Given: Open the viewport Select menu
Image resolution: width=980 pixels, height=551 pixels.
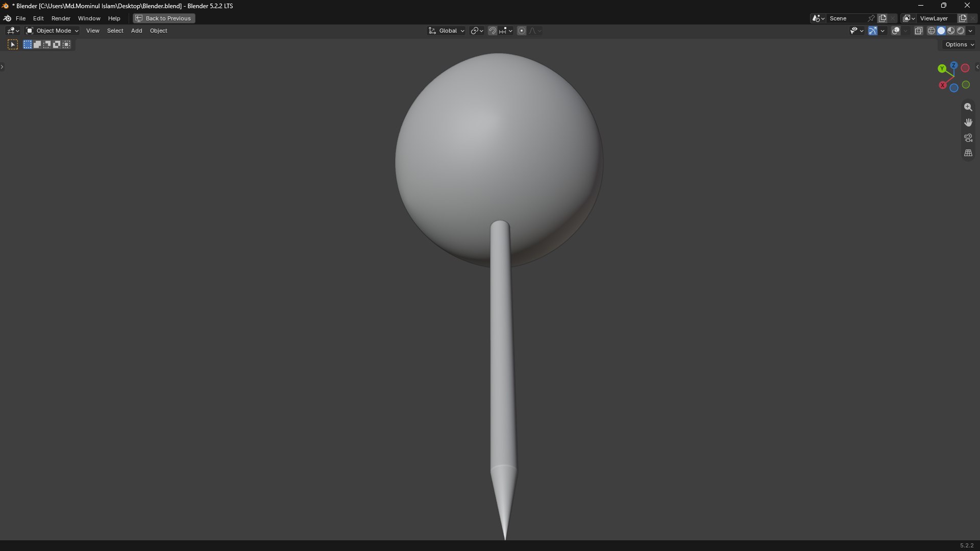Looking at the screenshot, I should pos(115,31).
